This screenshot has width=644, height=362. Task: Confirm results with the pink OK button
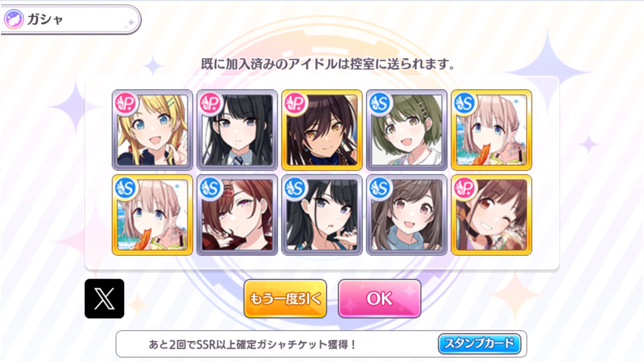click(x=380, y=299)
